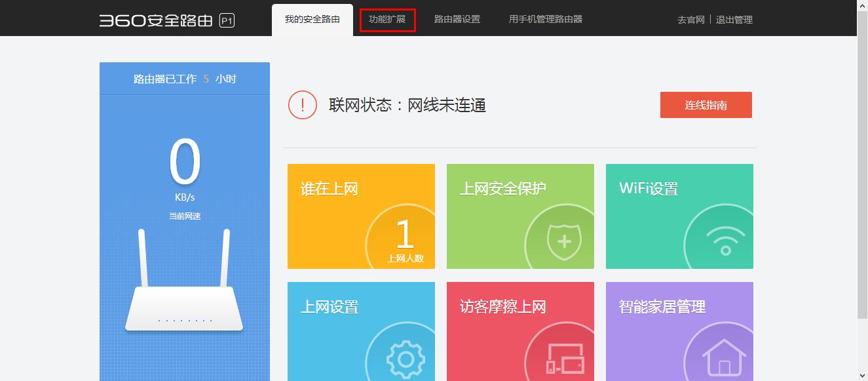The width and height of the screenshot is (868, 381).
Task: Click the exclamation mark status icon
Action: (302, 105)
